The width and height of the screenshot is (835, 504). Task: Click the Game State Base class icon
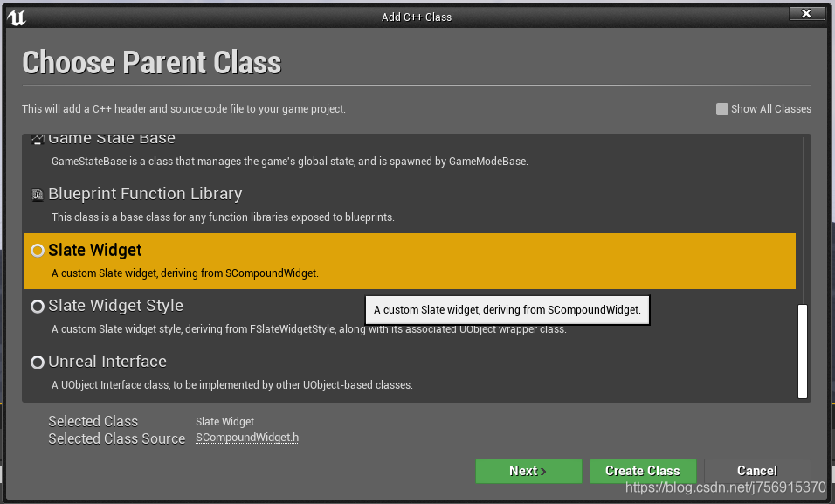pos(37,137)
